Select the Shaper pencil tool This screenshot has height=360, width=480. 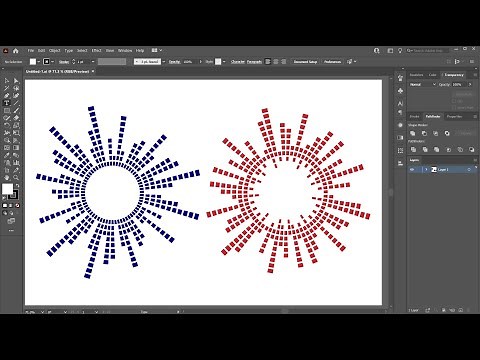[7, 118]
